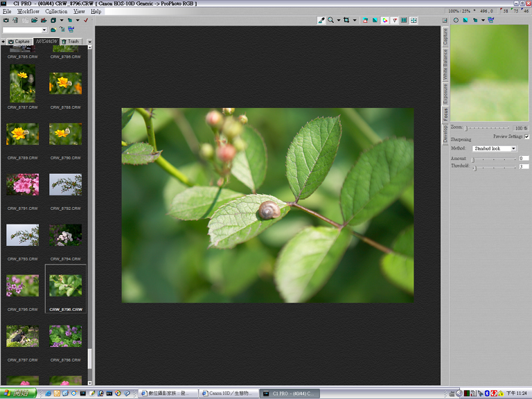This screenshot has width=532, height=399.
Task: Toggle the color wheel icon in toolbar
Action: point(384,20)
